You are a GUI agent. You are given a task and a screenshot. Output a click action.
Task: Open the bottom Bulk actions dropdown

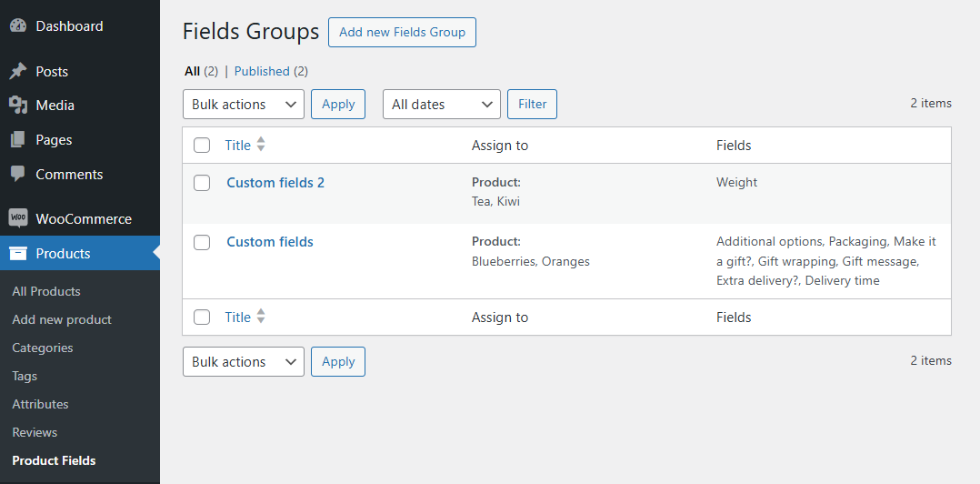point(244,362)
